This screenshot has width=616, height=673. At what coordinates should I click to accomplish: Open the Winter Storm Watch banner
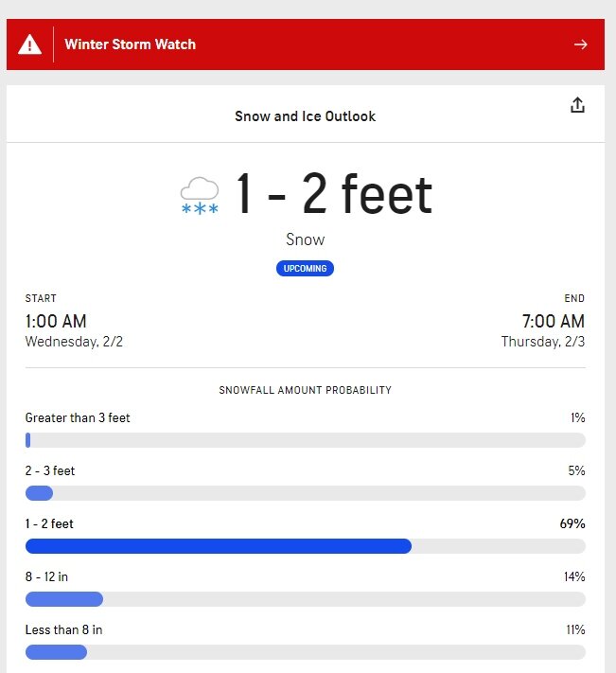click(306, 44)
